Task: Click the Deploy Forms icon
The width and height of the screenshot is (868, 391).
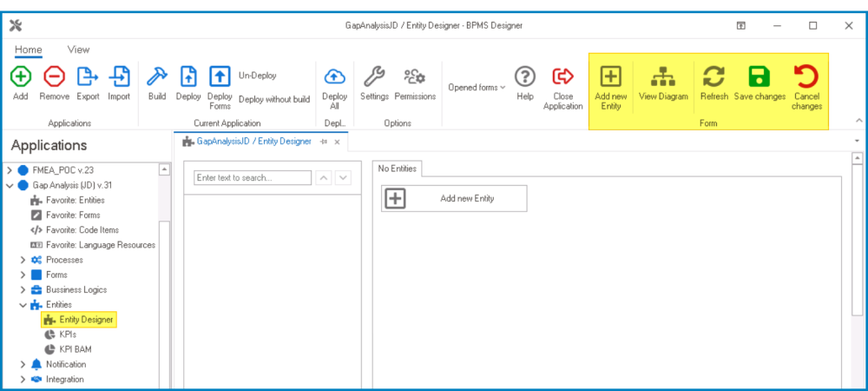Action: [220, 76]
